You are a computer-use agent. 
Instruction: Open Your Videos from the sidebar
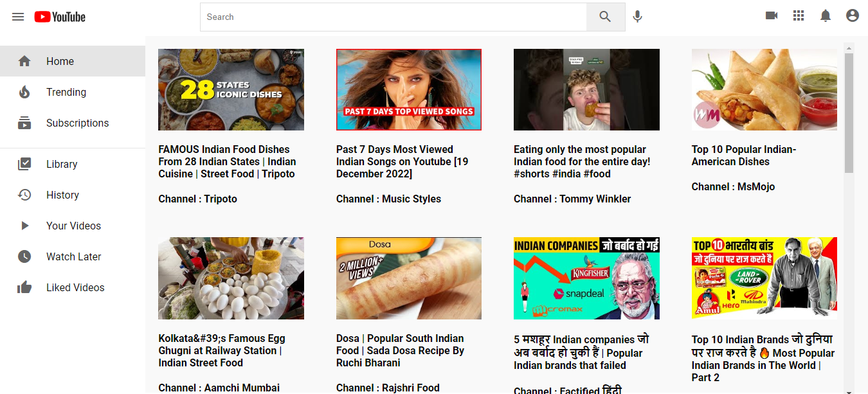73,226
